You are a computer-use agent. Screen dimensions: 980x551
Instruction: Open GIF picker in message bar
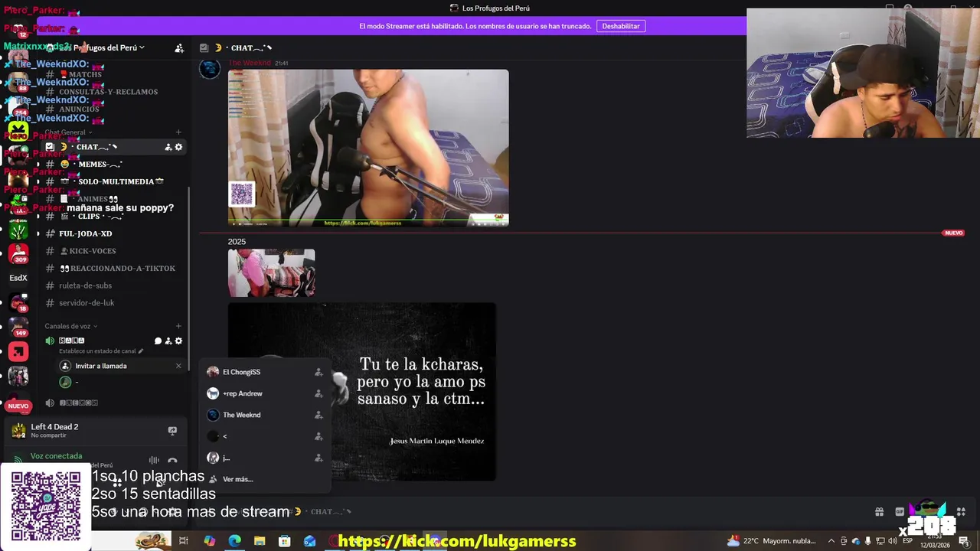click(x=900, y=512)
